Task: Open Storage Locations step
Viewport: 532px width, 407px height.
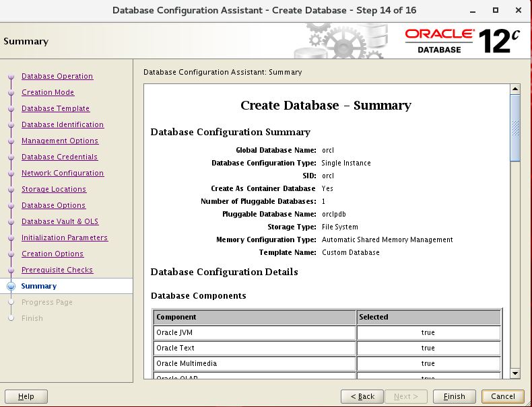Action: (x=54, y=189)
